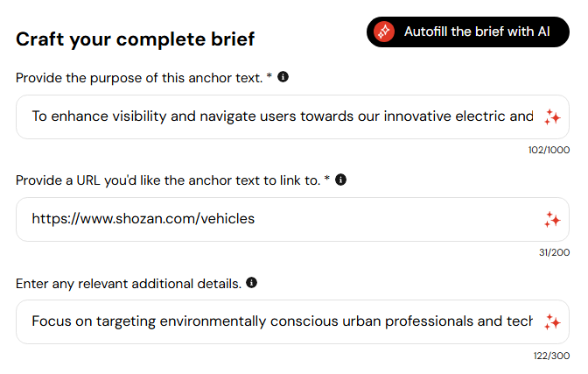Open info icon beside URL link label
The width and height of the screenshot is (588, 374).
[340, 180]
